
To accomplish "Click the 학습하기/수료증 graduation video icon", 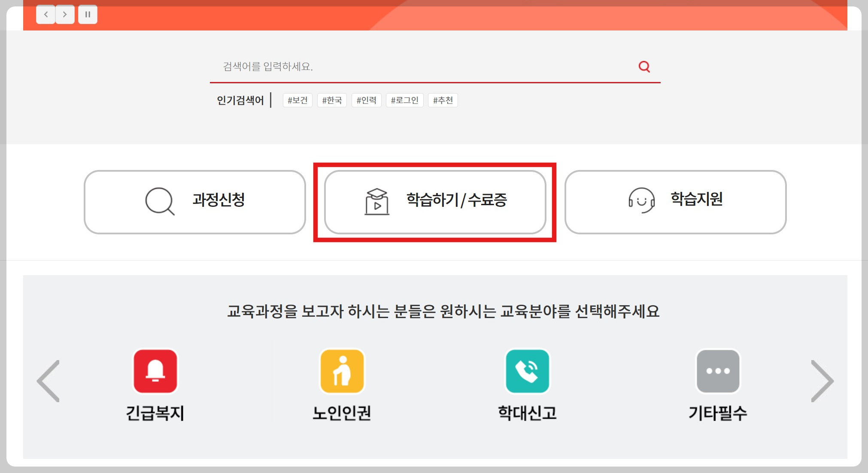I will click(x=376, y=201).
